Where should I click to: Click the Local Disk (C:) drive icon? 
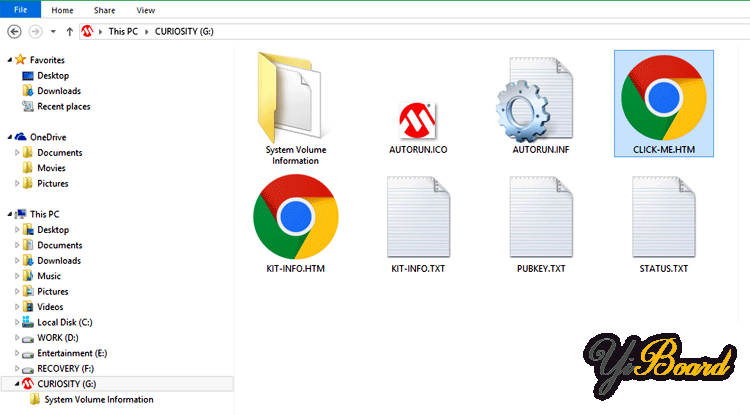click(28, 322)
